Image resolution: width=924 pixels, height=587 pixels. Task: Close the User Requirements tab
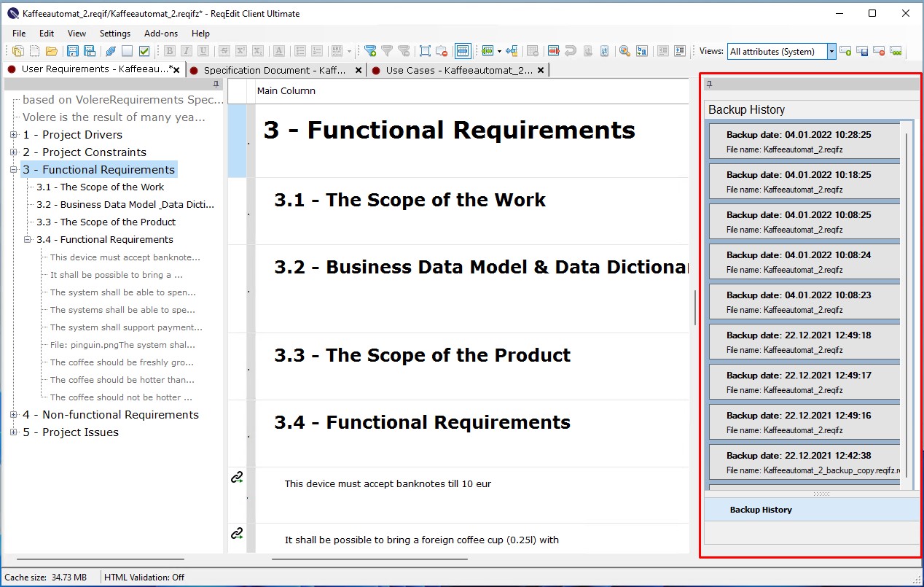coord(176,70)
